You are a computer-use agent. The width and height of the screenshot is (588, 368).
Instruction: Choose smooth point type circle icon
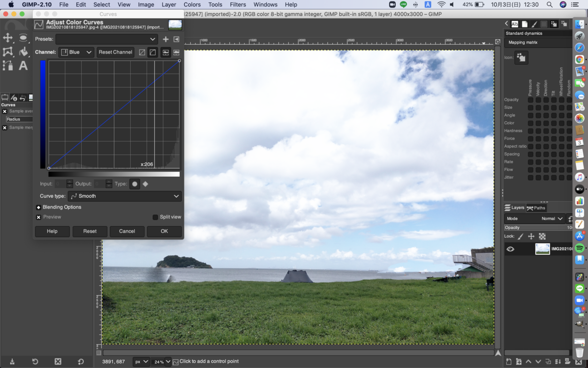[x=135, y=184]
